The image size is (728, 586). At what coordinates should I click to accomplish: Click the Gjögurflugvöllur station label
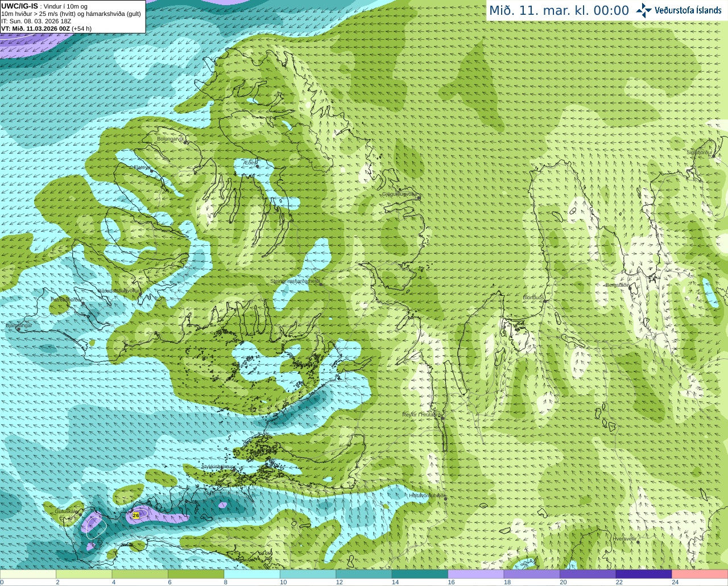(x=400, y=194)
